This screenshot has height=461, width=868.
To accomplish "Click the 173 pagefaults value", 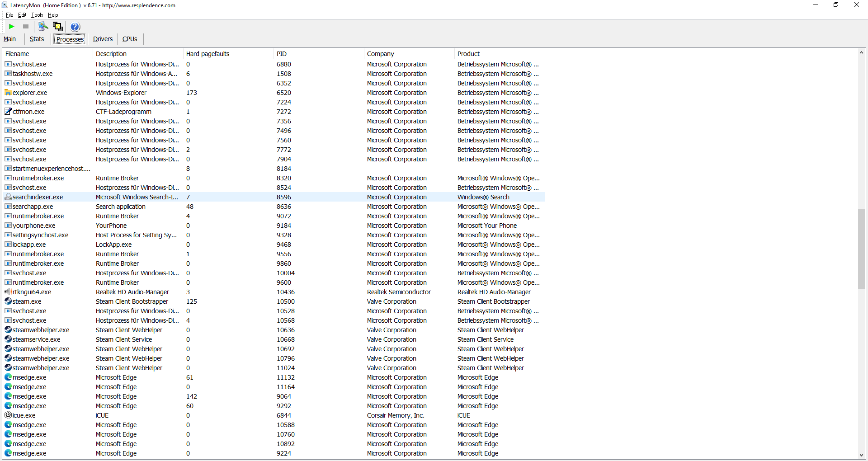I will tap(192, 93).
